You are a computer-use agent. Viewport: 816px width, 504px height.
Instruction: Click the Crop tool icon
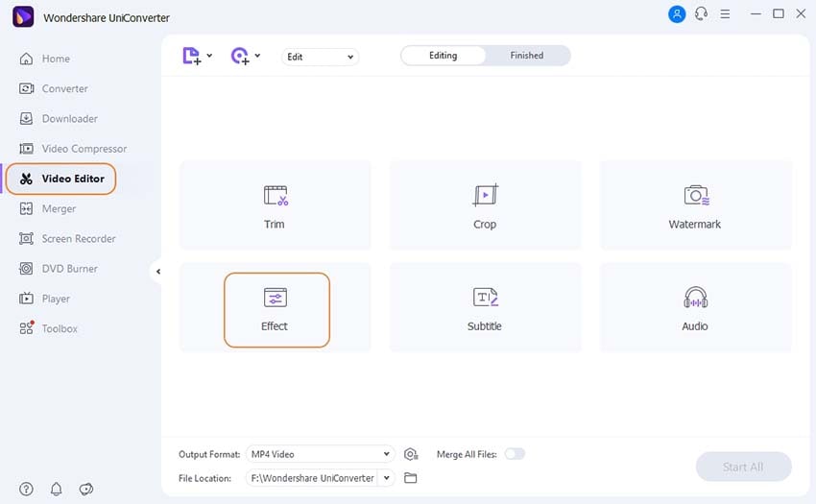(x=485, y=195)
